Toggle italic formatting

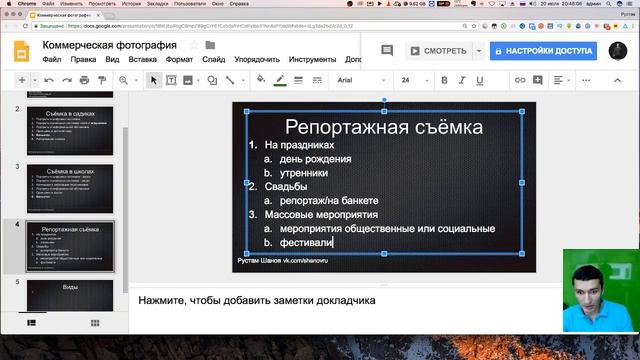[x=462, y=80]
